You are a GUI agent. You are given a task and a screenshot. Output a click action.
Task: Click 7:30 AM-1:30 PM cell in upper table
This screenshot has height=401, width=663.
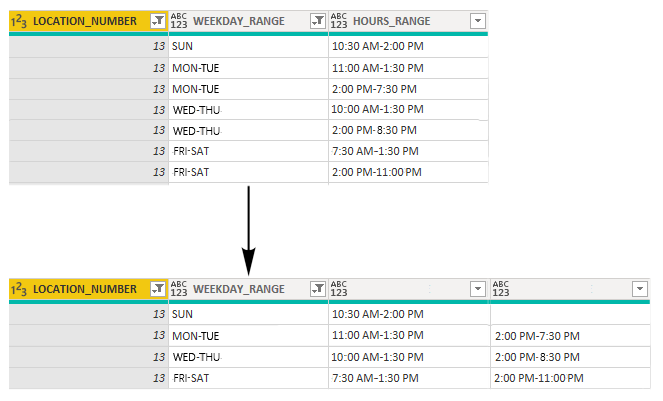408,151
